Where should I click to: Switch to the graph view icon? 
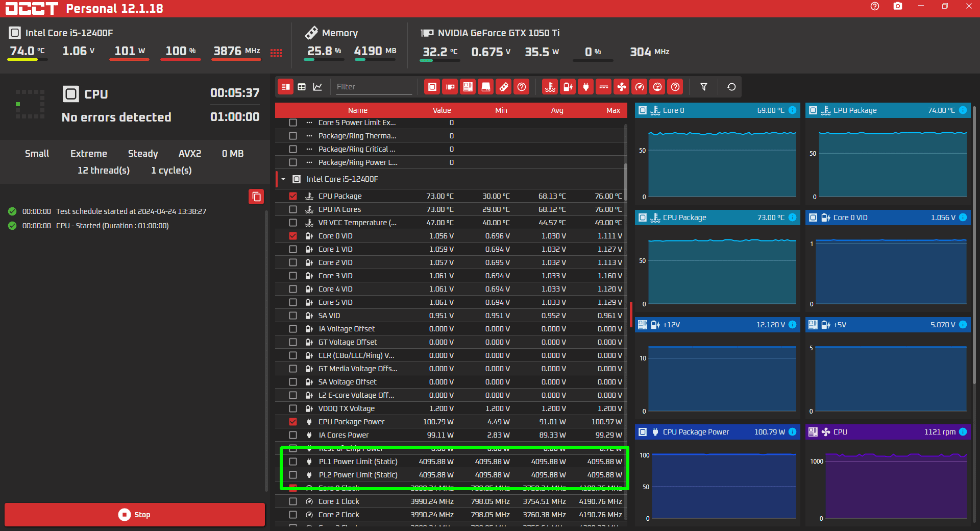317,87
